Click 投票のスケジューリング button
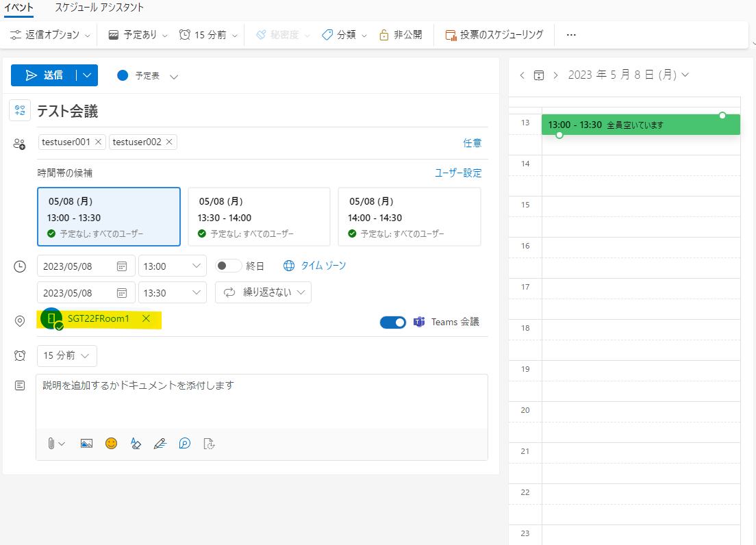This screenshot has width=756, height=545. (494, 35)
